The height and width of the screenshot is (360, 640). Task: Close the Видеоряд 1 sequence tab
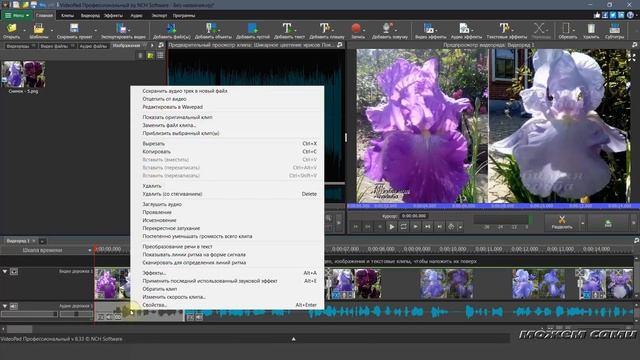click(34, 241)
